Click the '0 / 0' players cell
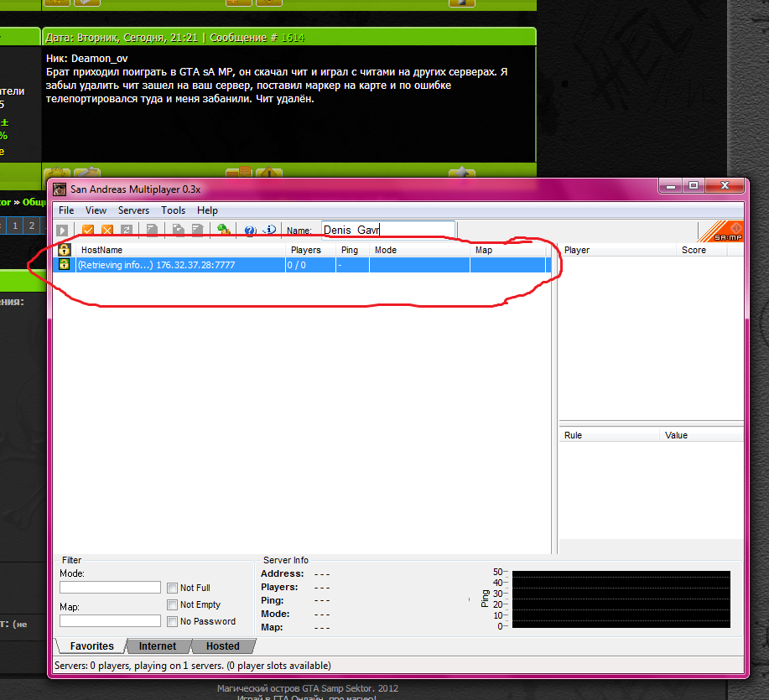Image resolution: width=769 pixels, height=700 pixels. pos(311,265)
